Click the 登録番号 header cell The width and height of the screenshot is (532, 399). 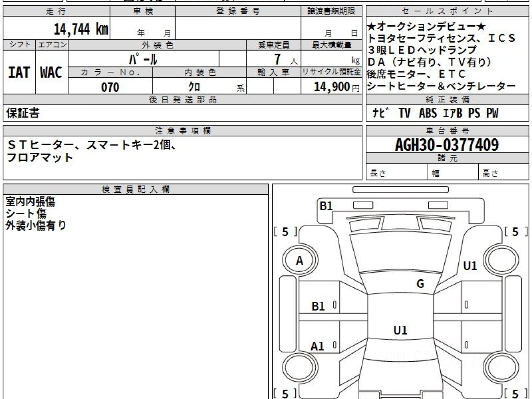click(238, 12)
